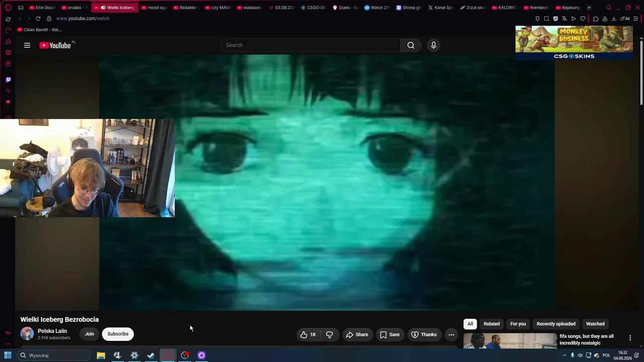
Task: Pin the page with the pinboard icon
Action: click(537, 19)
